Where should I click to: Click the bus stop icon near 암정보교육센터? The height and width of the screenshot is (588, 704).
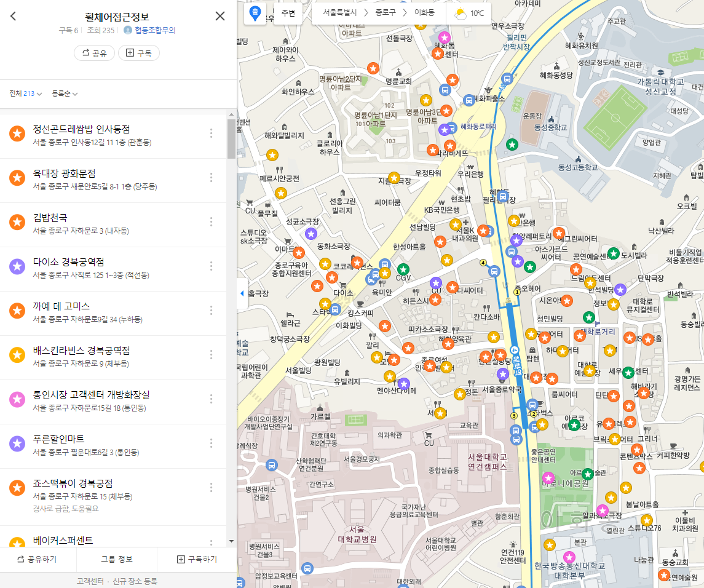[x=307, y=569]
